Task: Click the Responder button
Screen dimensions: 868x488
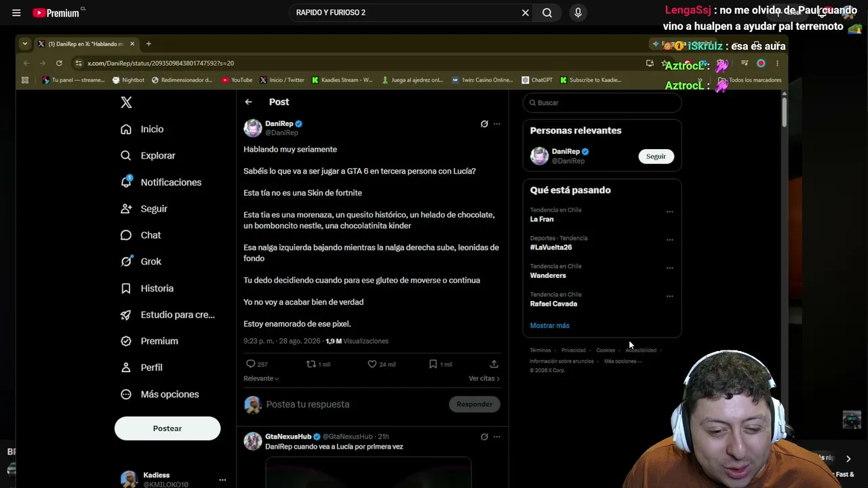Action: 475,404
